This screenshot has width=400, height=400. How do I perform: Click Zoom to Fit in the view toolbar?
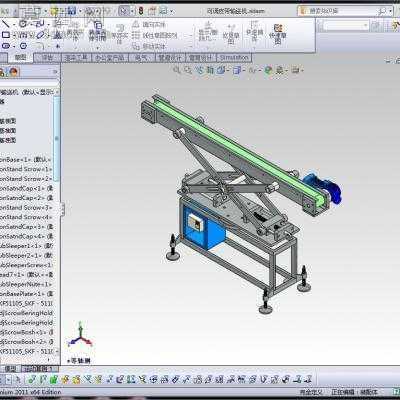pos(177,70)
